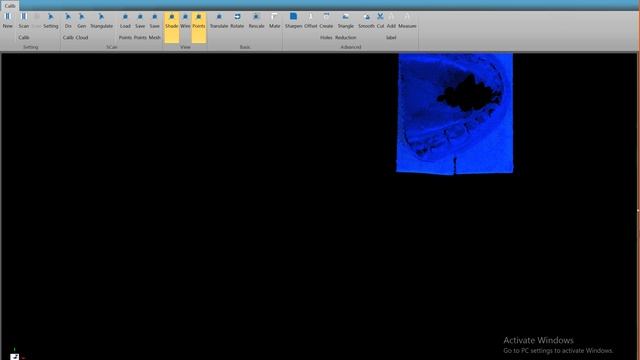Viewport: 640px width, 360px height.
Task: Click the Offset tool
Action: (x=311, y=21)
